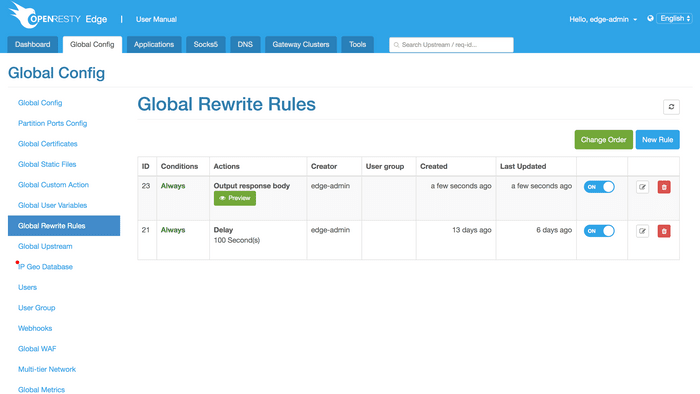Click the green Preview button in rule 23
700x394 pixels.
(235, 198)
